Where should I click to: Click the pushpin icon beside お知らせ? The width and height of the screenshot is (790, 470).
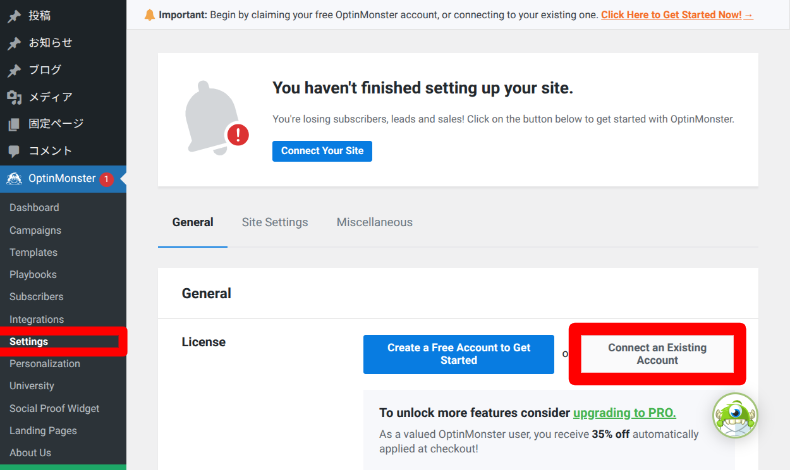pos(14,43)
